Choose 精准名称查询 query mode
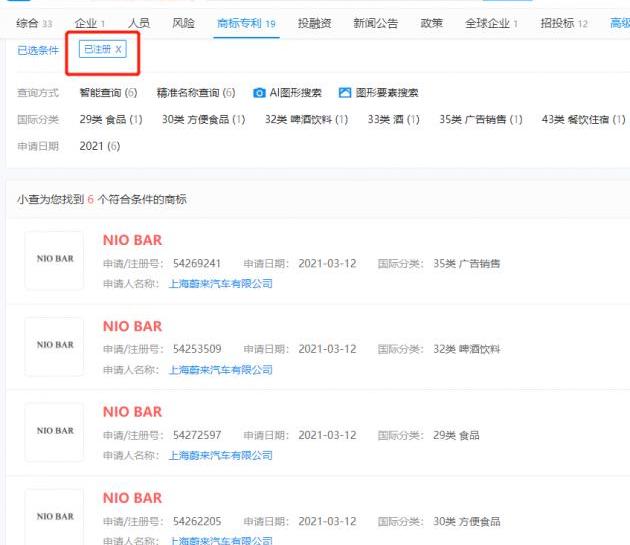Image resolution: width=630 pixels, height=545 pixels. (195, 93)
